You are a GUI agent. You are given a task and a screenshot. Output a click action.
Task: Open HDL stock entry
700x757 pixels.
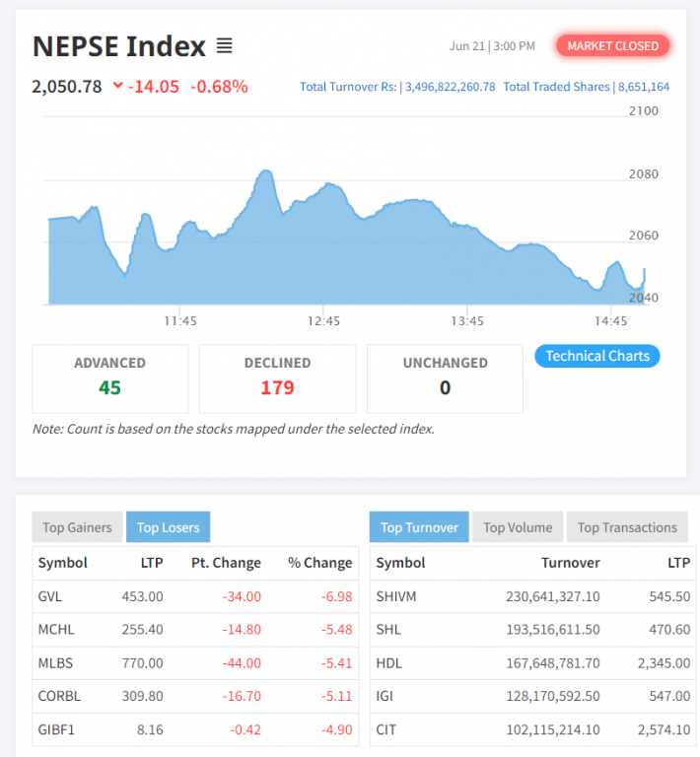388,662
